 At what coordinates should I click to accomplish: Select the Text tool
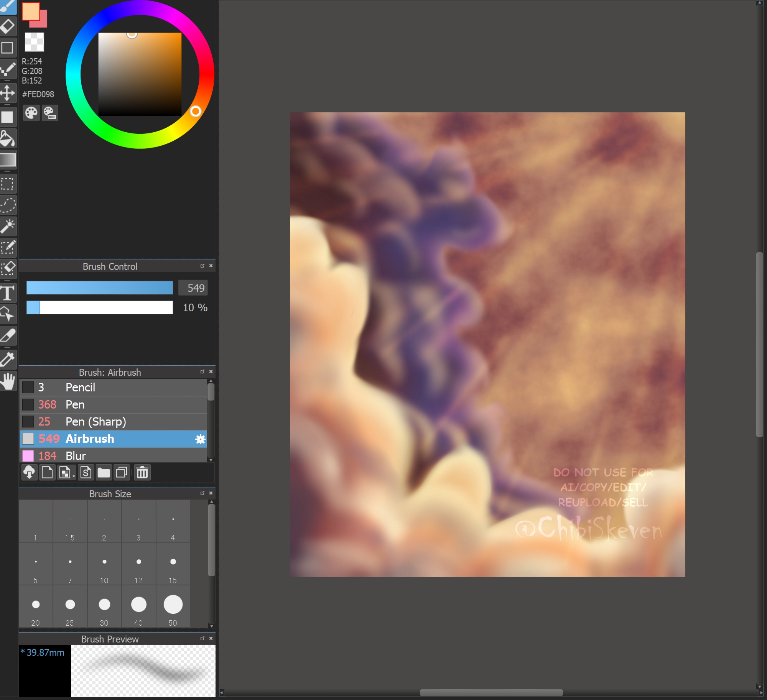pos(7,293)
